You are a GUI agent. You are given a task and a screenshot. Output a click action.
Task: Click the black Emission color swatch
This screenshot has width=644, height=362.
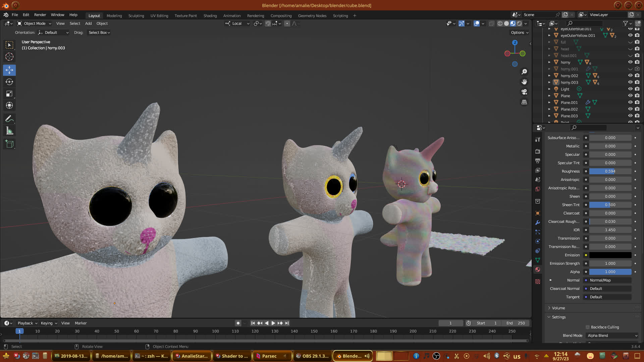coord(610,255)
